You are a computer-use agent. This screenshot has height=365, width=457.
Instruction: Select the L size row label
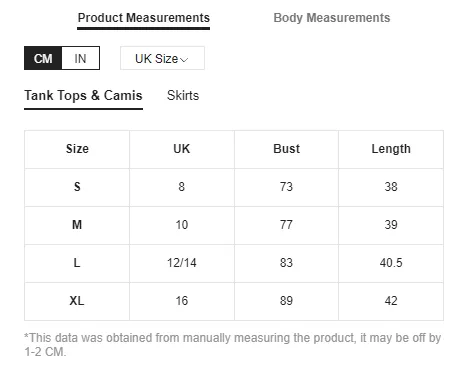(x=77, y=263)
